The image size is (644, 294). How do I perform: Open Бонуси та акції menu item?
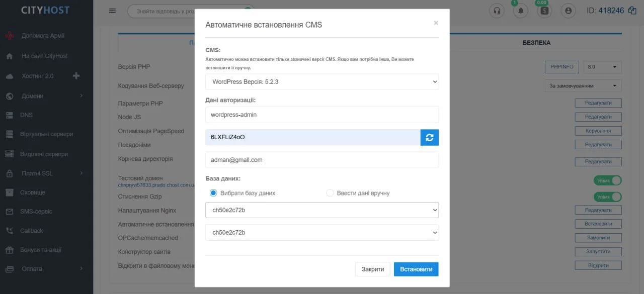tap(41, 250)
